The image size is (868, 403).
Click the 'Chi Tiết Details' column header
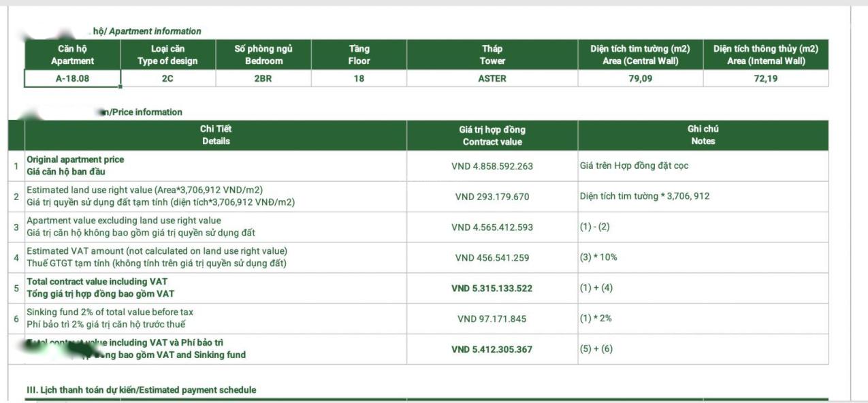pos(216,135)
